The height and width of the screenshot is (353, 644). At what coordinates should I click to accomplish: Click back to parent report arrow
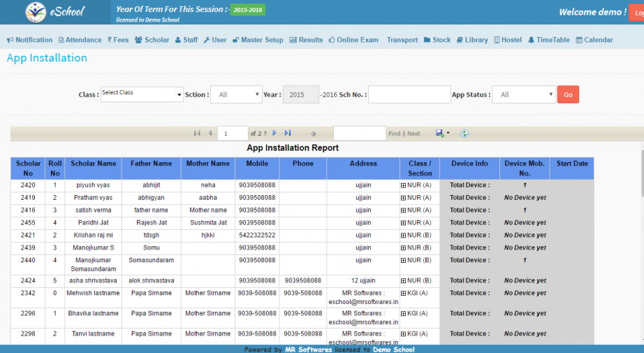click(x=314, y=133)
